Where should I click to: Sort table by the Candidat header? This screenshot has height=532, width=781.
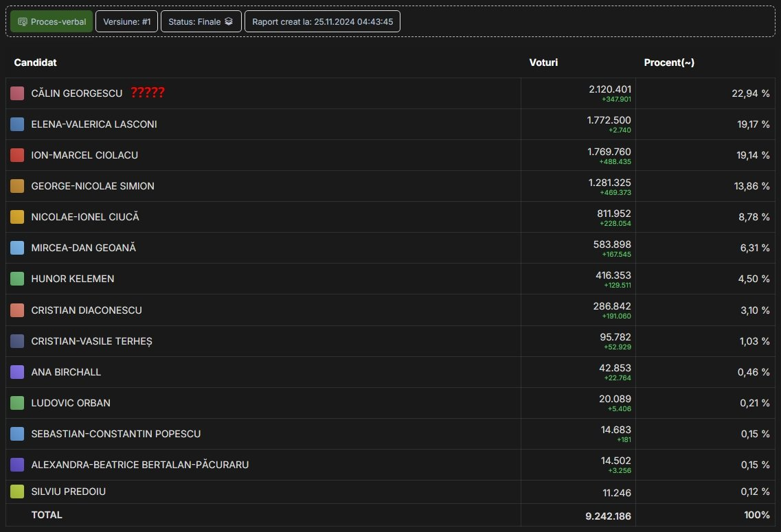pos(35,62)
